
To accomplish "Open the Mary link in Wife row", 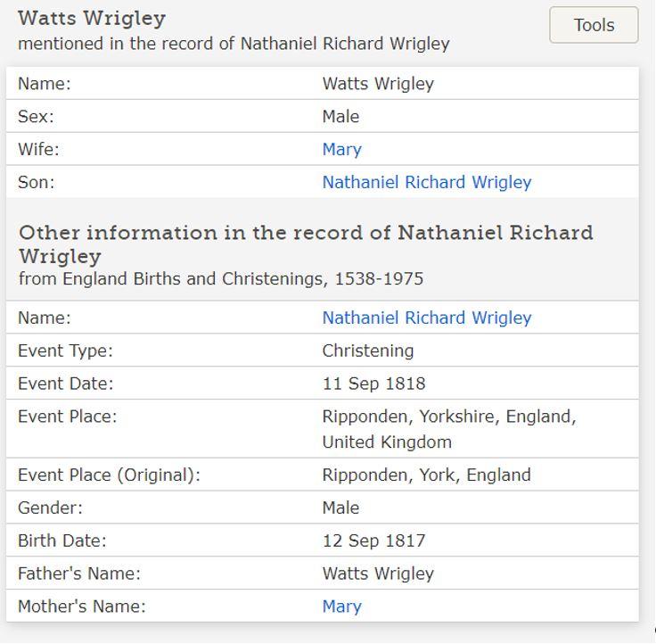I will point(341,149).
